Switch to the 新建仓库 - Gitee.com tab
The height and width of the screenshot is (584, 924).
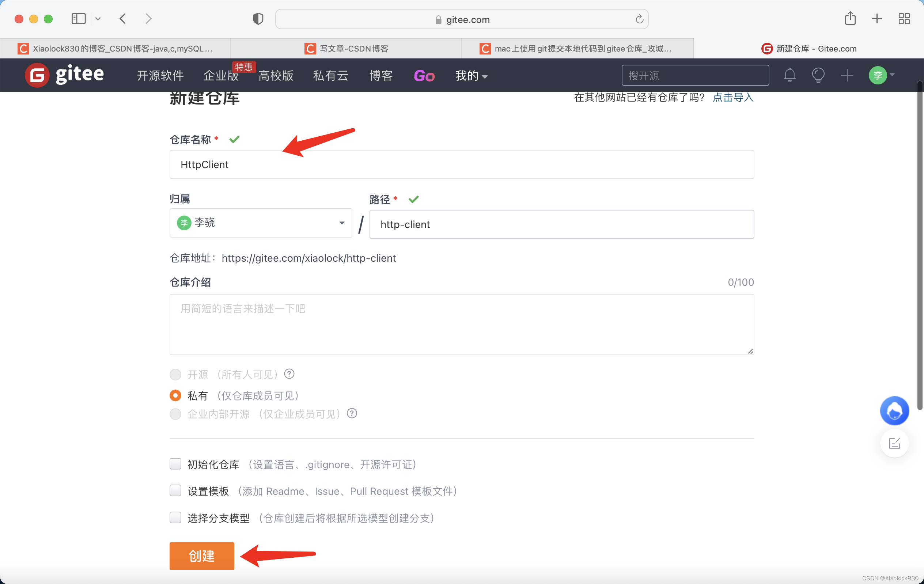click(808, 48)
